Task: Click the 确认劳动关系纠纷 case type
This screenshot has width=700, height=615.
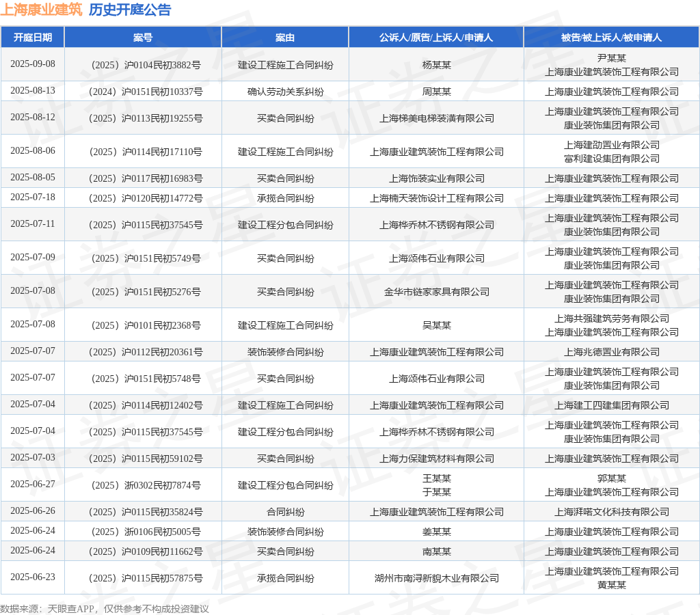Action: tap(286, 92)
